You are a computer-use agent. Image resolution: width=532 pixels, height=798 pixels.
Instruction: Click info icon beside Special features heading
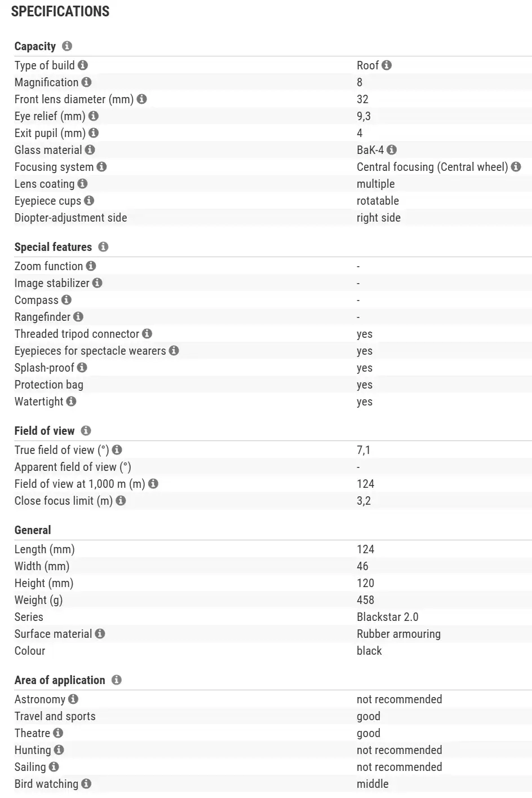click(x=103, y=247)
